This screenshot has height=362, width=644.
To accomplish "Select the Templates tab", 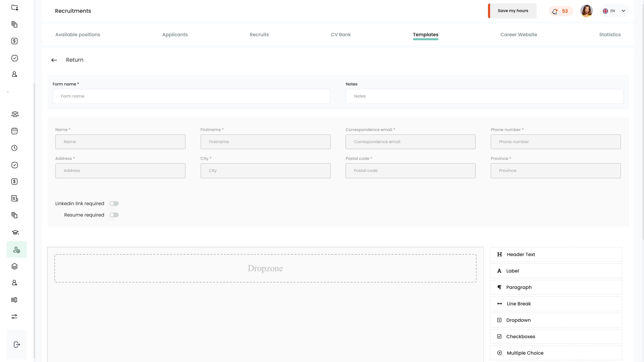I will pos(426,34).
